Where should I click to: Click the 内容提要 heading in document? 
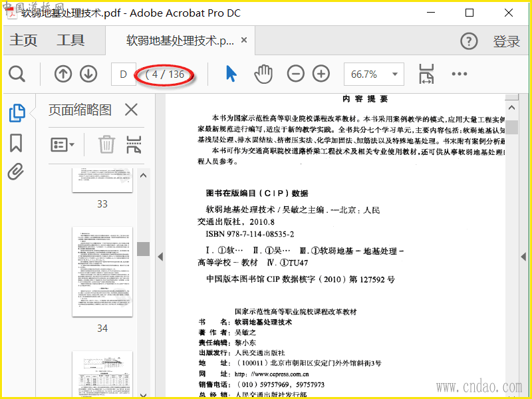[x=365, y=98]
